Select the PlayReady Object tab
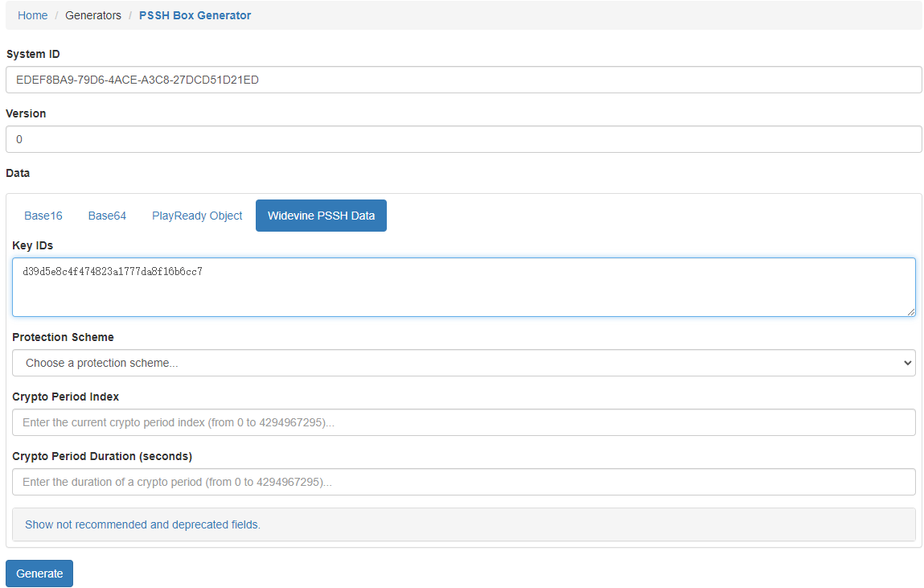This screenshot has width=924, height=588. pos(197,216)
